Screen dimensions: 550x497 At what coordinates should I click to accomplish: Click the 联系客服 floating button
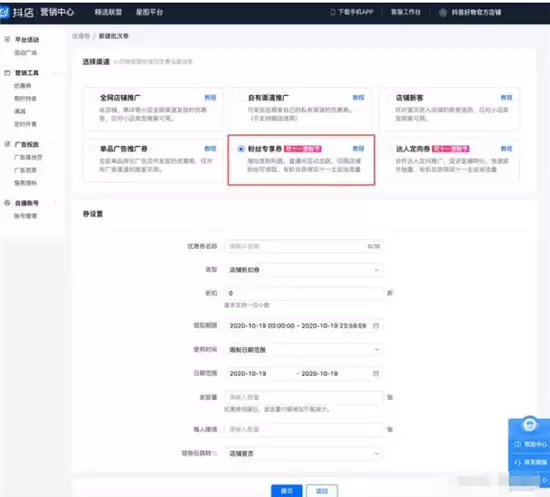click(x=530, y=462)
